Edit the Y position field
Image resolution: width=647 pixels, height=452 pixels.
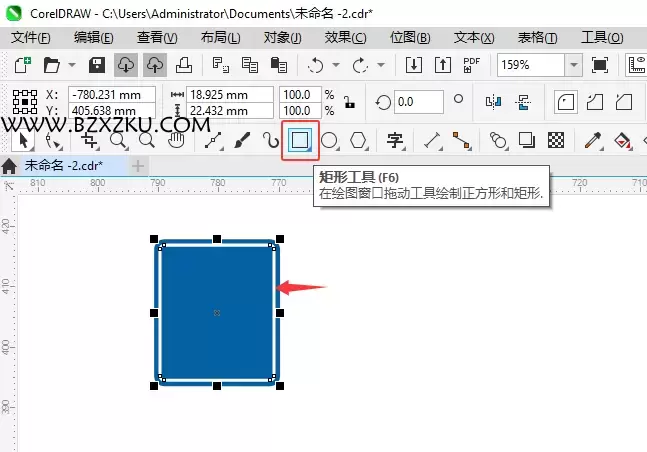click(x=112, y=111)
